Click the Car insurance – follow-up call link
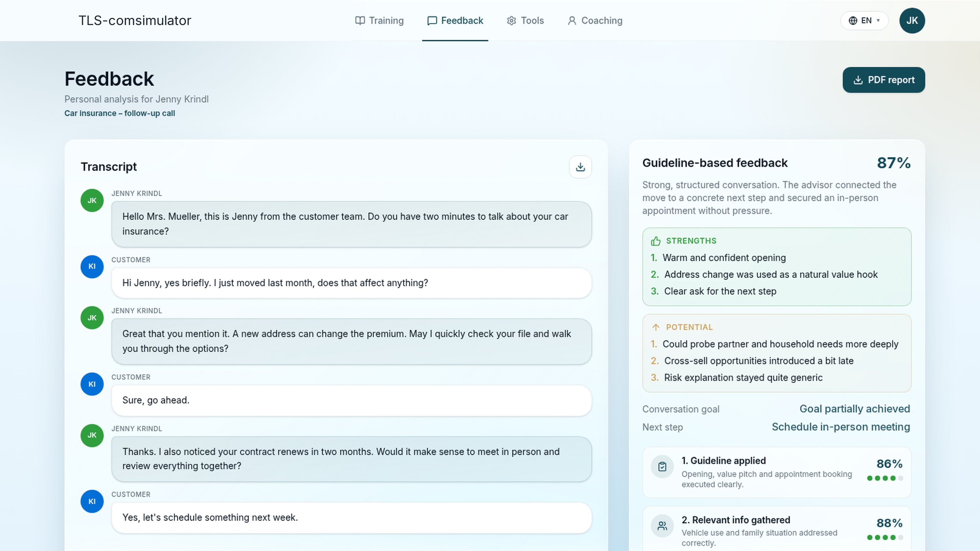The width and height of the screenshot is (980, 551). pyautogui.click(x=119, y=113)
